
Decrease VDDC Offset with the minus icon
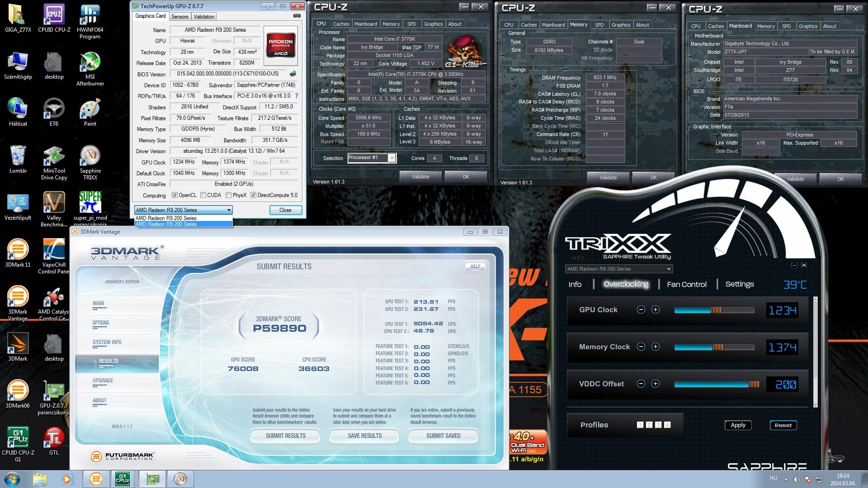pyautogui.click(x=641, y=384)
